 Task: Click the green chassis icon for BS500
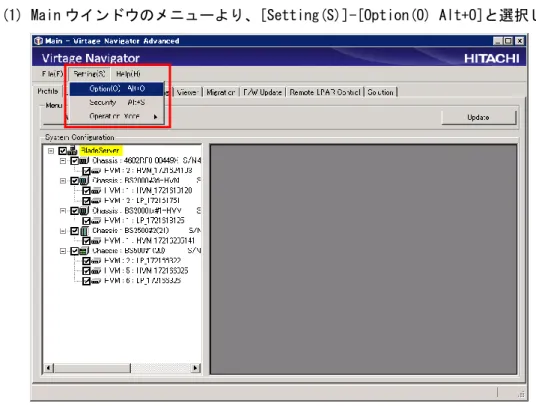click(x=84, y=251)
